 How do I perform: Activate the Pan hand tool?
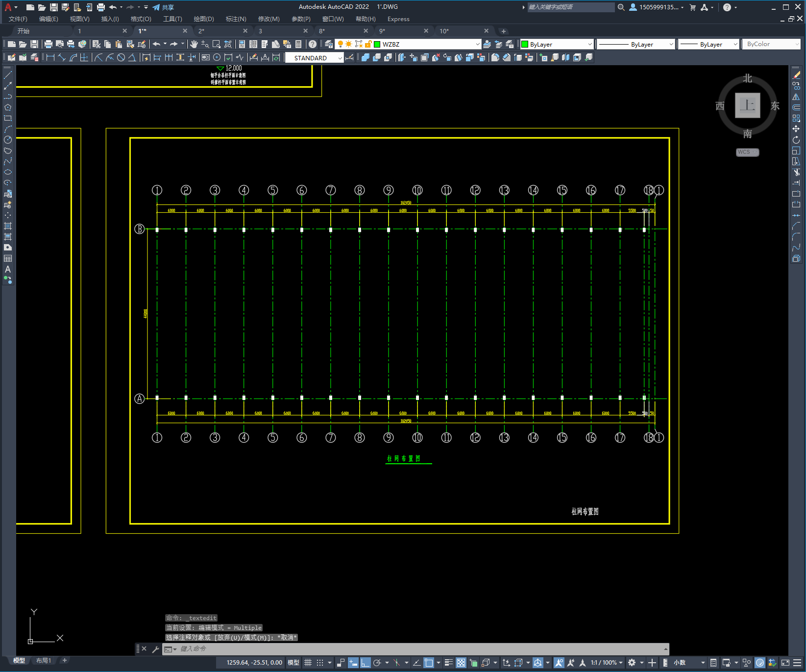pos(194,44)
